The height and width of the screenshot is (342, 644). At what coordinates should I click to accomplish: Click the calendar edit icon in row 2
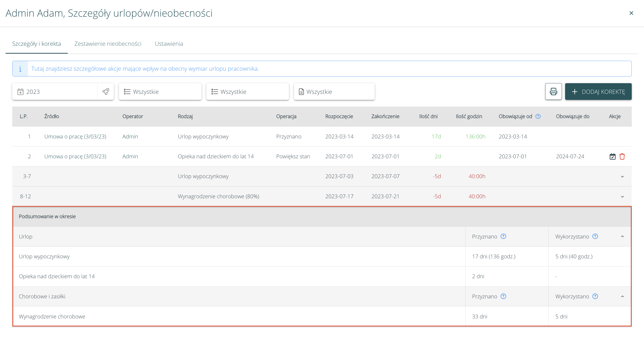click(x=612, y=157)
